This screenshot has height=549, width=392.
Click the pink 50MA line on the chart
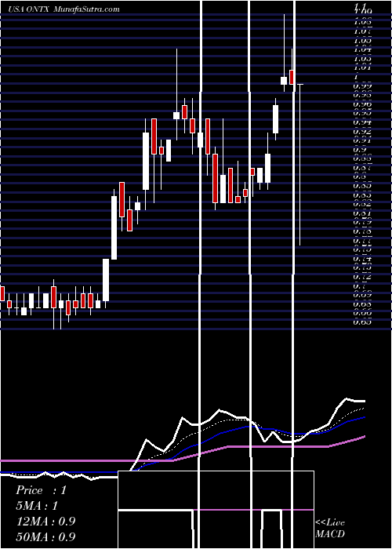tap(280, 446)
